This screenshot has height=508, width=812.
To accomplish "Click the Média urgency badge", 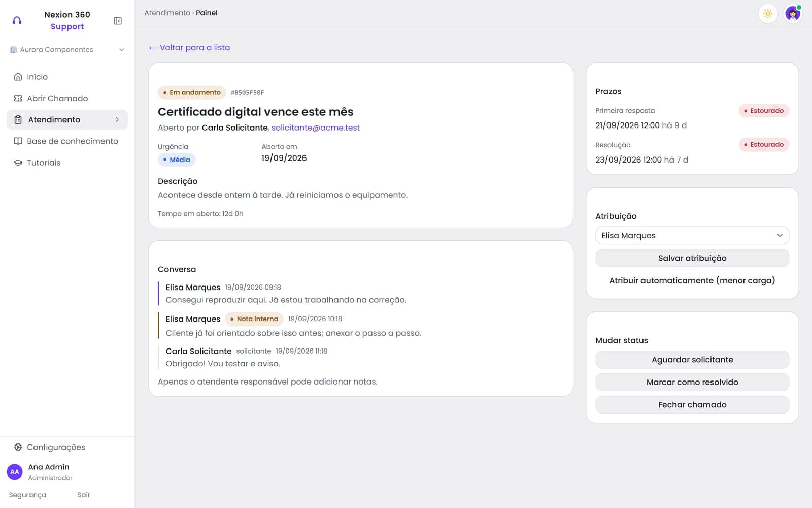I will click(x=177, y=160).
